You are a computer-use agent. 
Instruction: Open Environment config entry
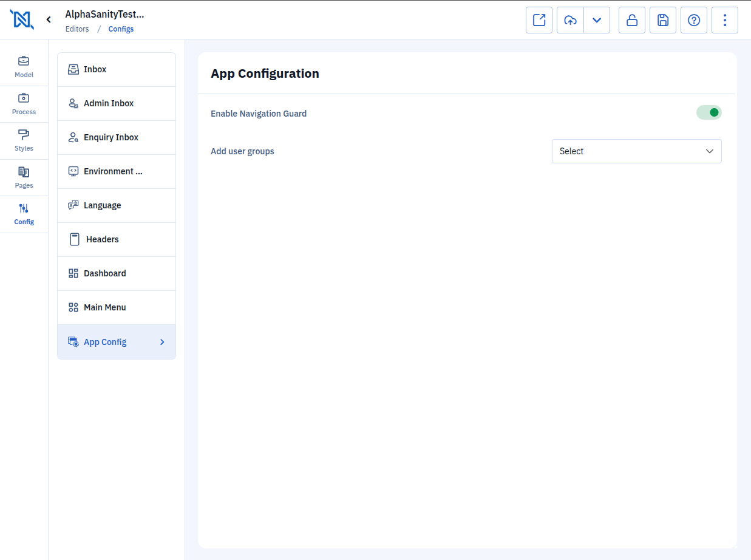(x=117, y=171)
